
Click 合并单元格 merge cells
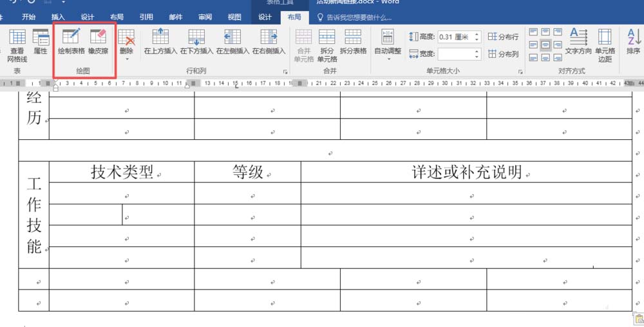[303, 45]
